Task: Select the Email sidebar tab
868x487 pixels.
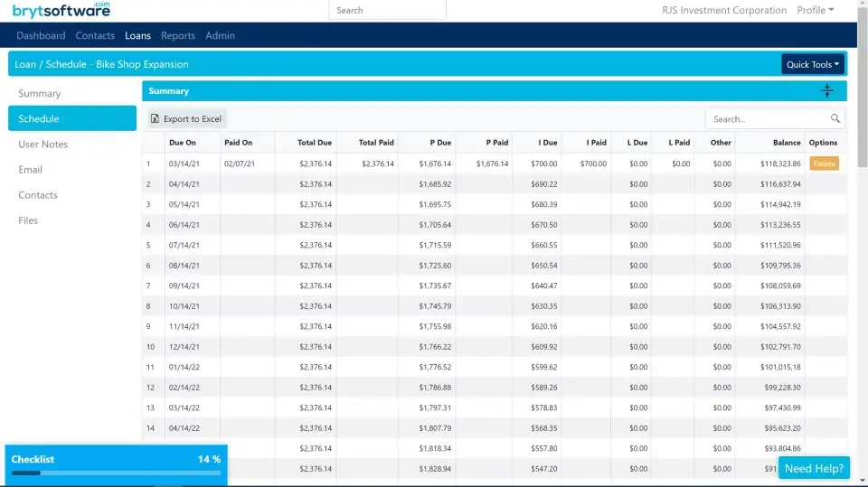Action: coord(31,170)
